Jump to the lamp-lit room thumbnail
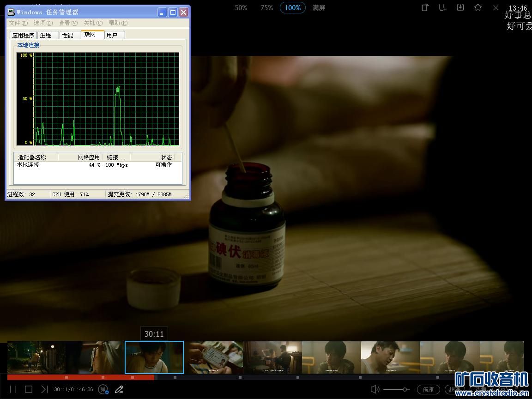532x399 pixels. [273, 357]
